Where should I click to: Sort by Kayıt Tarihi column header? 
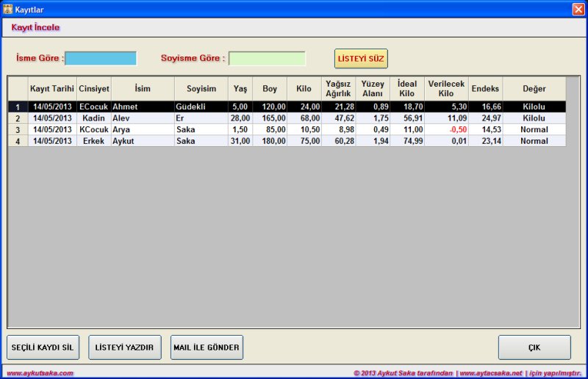[52, 89]
